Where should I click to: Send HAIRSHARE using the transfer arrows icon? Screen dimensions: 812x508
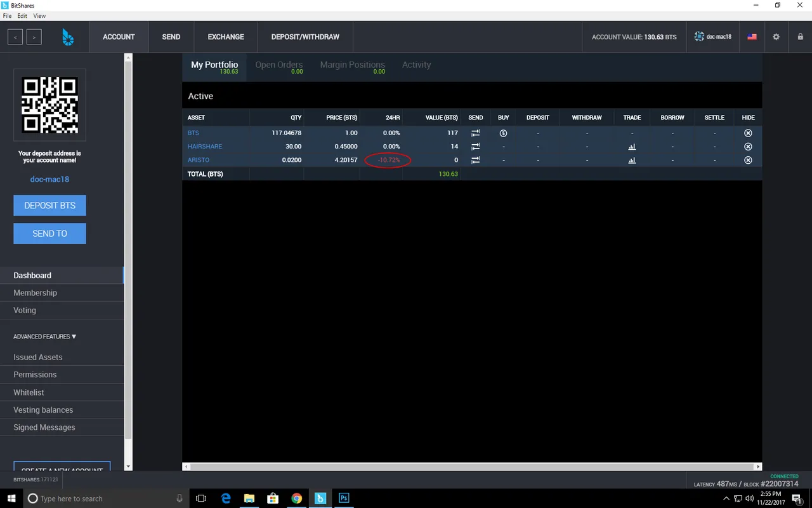coord(475,146)
